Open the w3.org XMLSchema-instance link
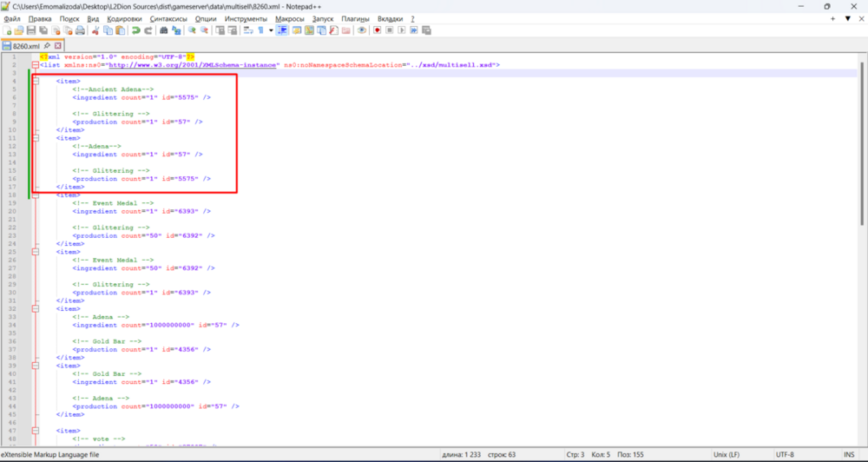Viewport: 868px width, 462px height. [193, 65]
